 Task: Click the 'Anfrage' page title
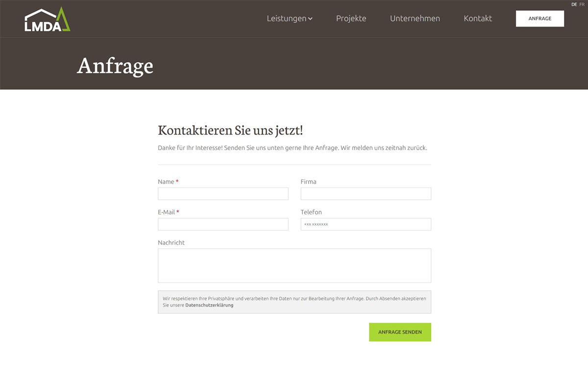tap(115, 65)
